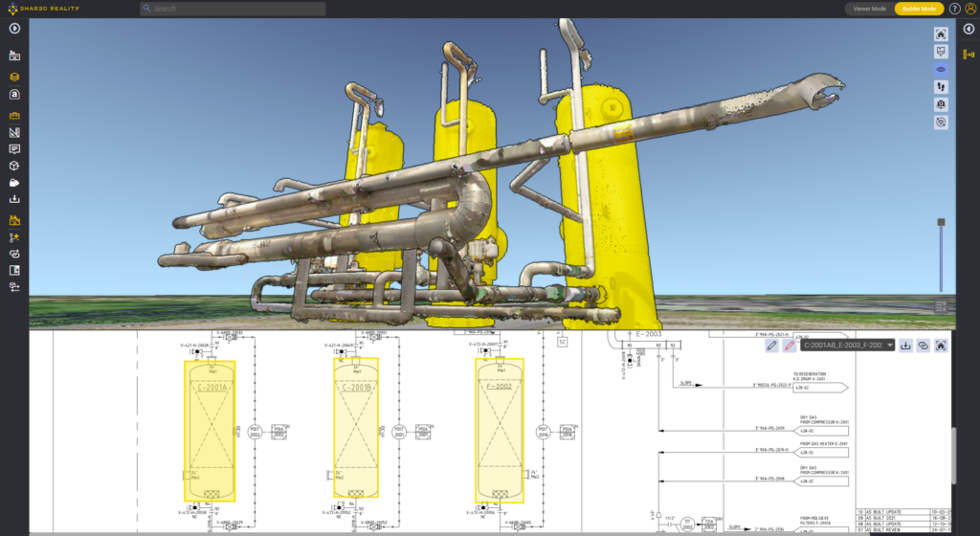Select highlighted vessel F-2002 in drawing
Screen dimensions: 980x536
500,431
